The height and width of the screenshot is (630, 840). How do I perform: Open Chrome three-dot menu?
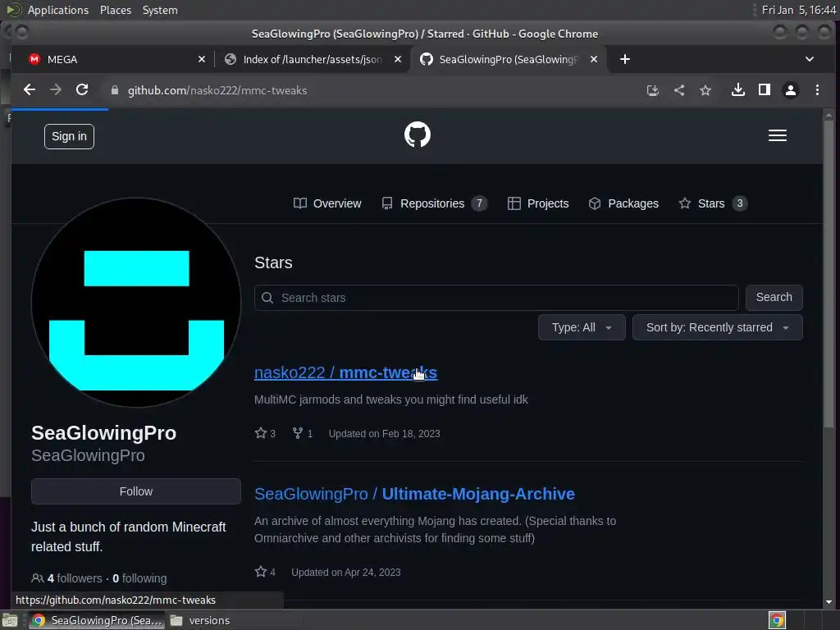coord(817,90)
